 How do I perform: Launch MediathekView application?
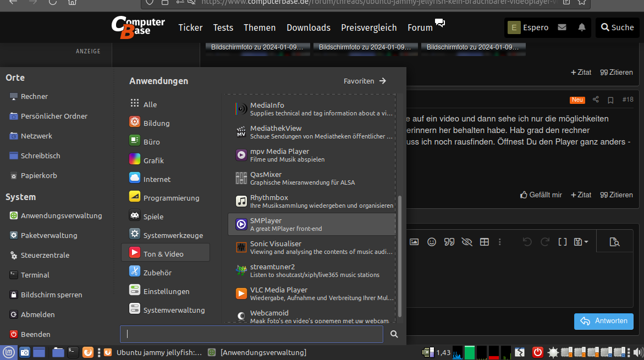click(x=312, y=132)
